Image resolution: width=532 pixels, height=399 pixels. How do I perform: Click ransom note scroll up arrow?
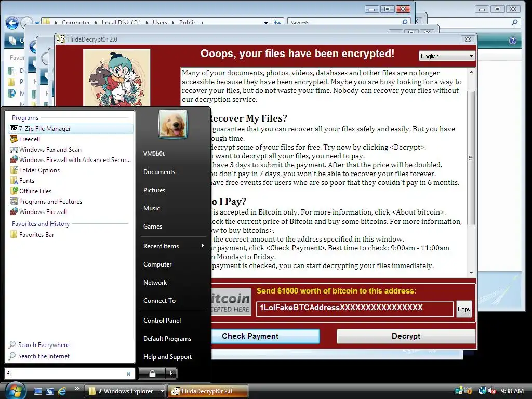point(471,72)
